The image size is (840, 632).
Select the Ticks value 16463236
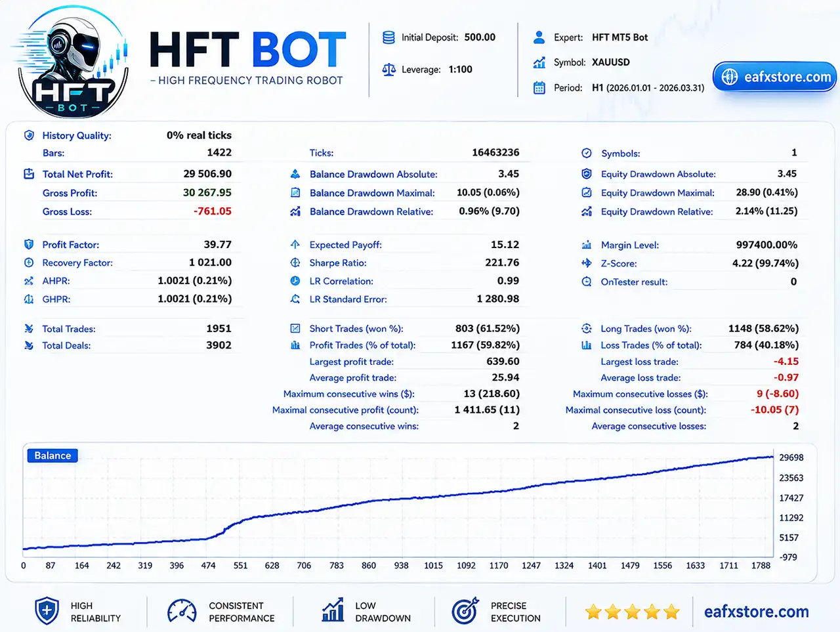(x=495, y=152)
